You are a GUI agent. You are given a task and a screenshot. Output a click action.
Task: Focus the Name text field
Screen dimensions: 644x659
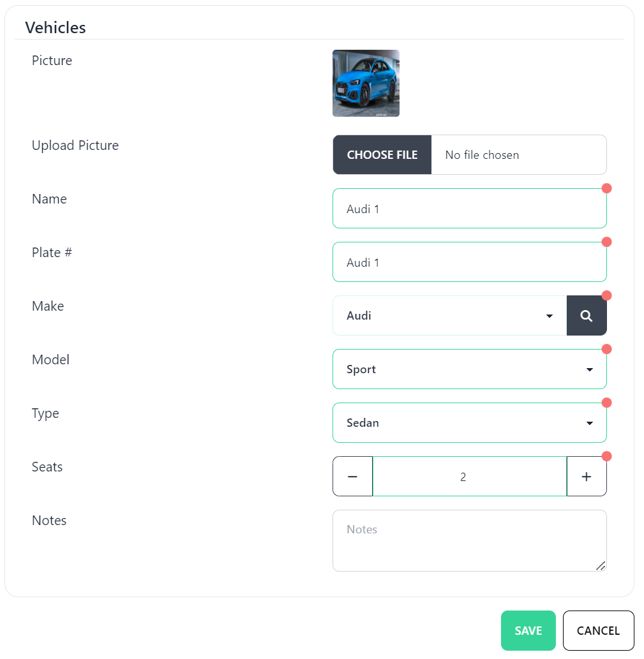point(469,209)
